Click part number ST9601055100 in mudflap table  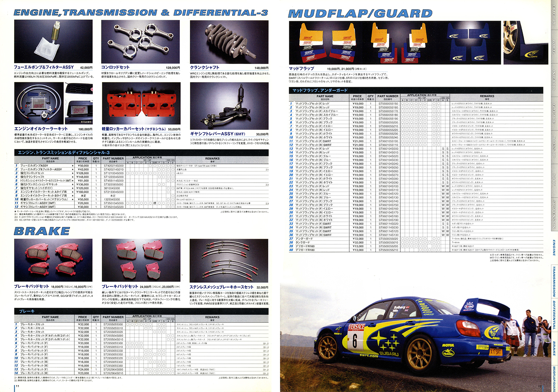pos(389,141)
